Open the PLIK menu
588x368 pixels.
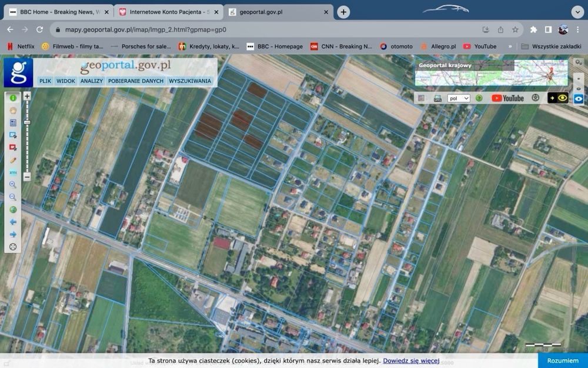(45, 81)
